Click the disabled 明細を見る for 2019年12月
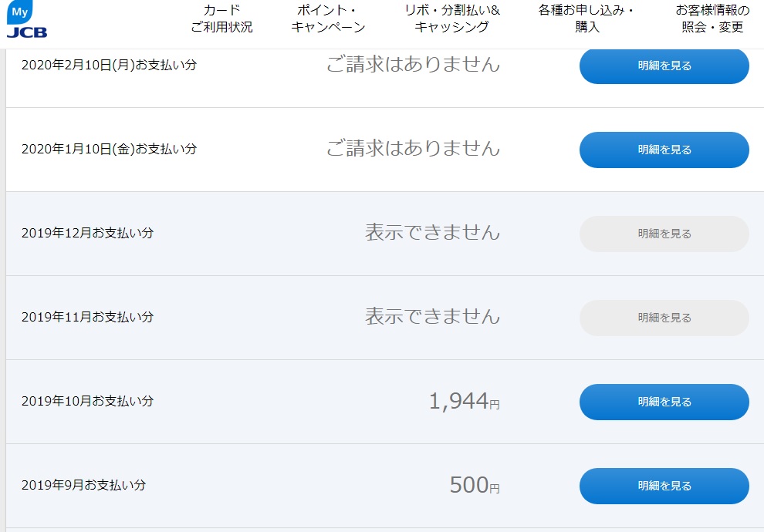 pos(663,233)
